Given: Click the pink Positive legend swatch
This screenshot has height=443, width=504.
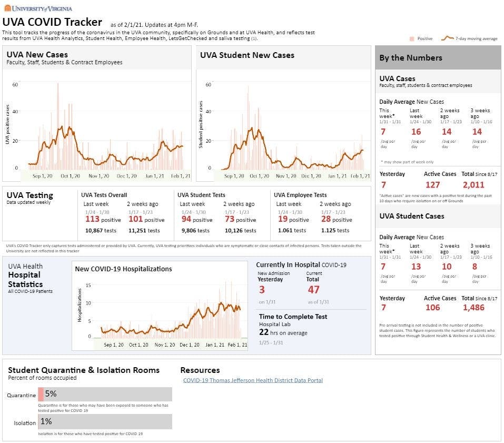Looking at the screenshot, I should [412, 38].
